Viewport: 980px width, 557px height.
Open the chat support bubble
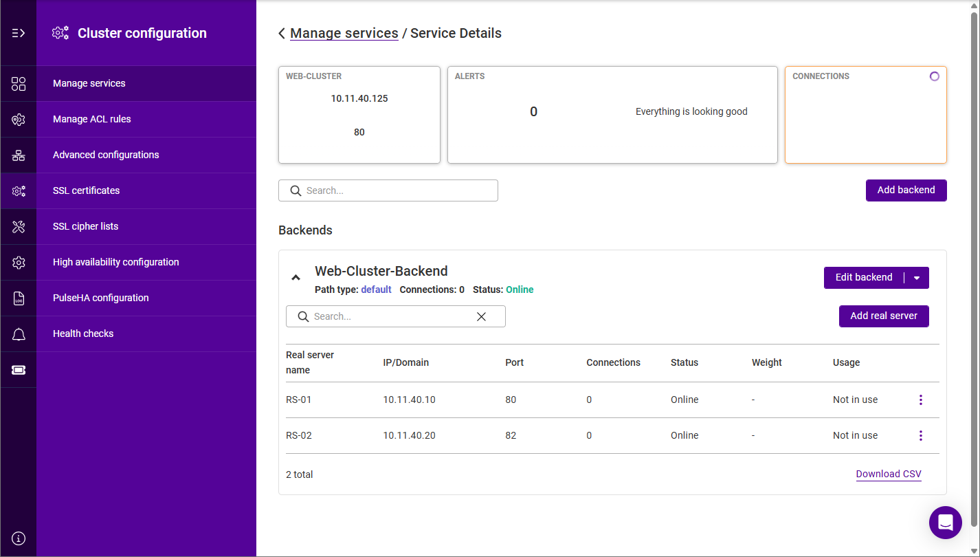pos(946,523)
